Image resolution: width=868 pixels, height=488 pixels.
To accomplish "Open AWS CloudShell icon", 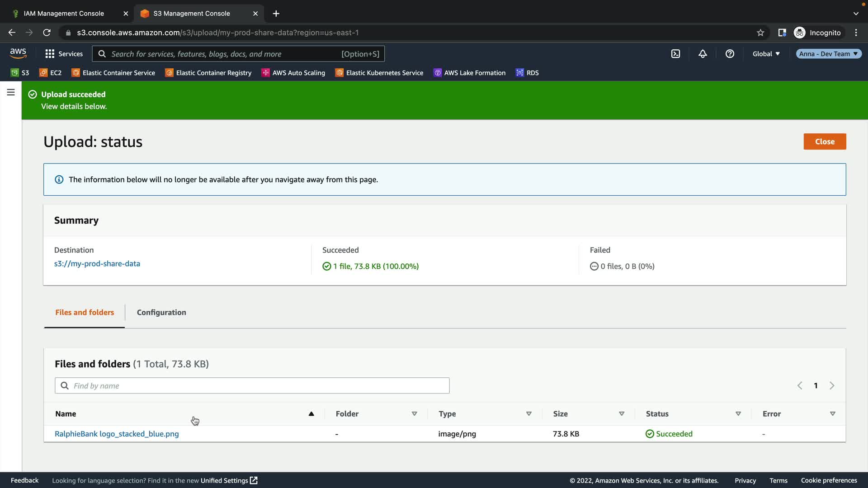I will tap(675, 54).
